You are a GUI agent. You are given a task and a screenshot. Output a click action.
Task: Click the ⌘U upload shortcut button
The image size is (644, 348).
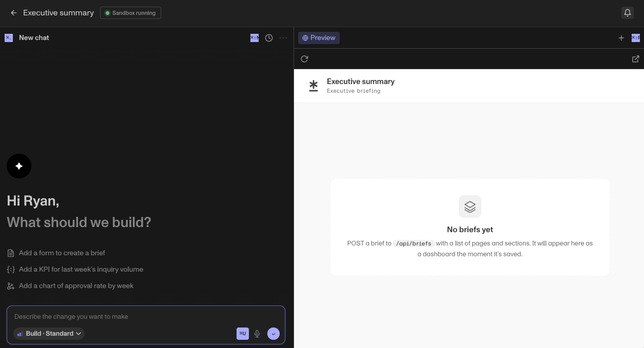(x=243, y=334)
